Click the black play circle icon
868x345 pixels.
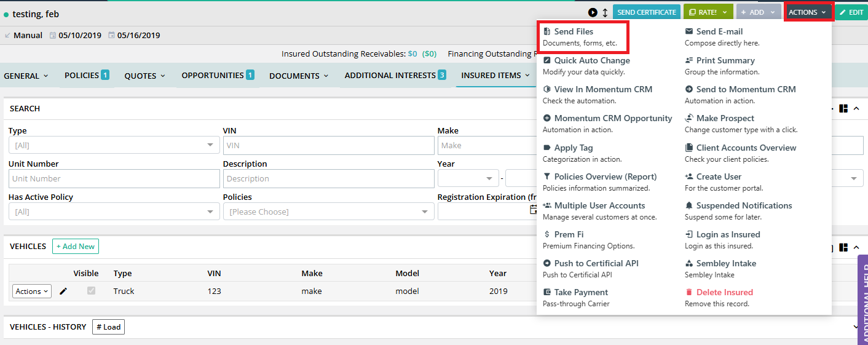593,12
